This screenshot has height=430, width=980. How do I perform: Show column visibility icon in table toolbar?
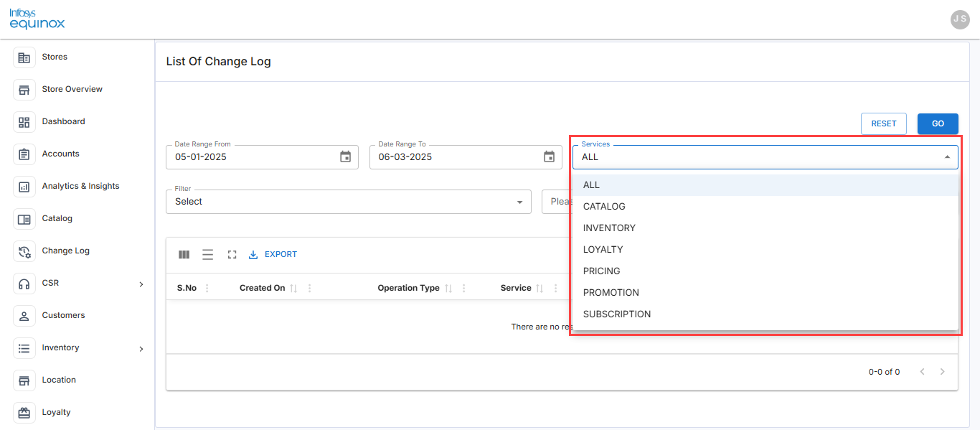coord(184,254)
